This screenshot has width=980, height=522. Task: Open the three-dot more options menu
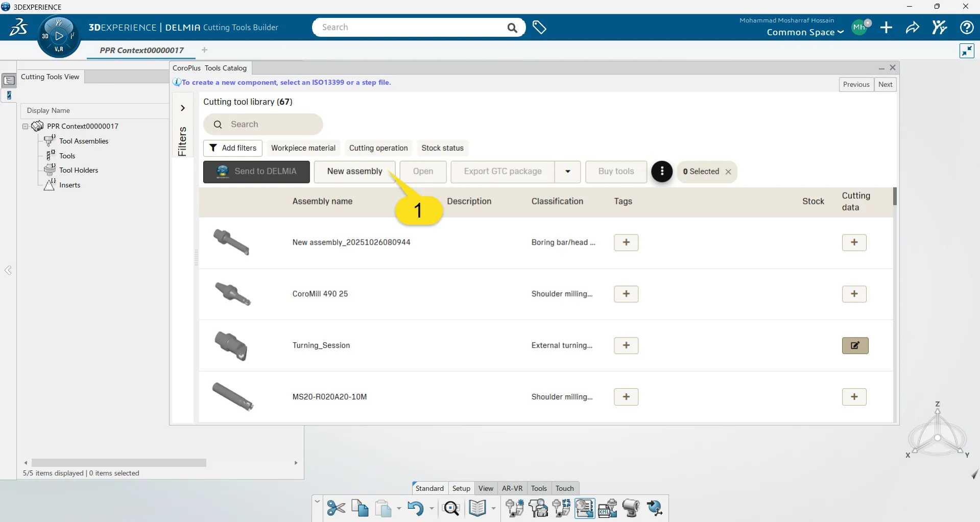coord(662,172)
